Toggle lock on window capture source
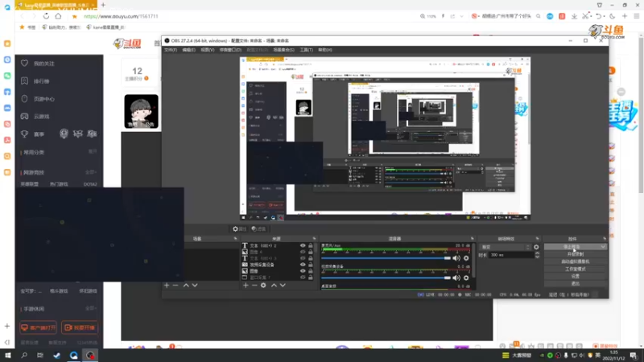The height and width of the screenshot is (362, 644). [311, 278]
